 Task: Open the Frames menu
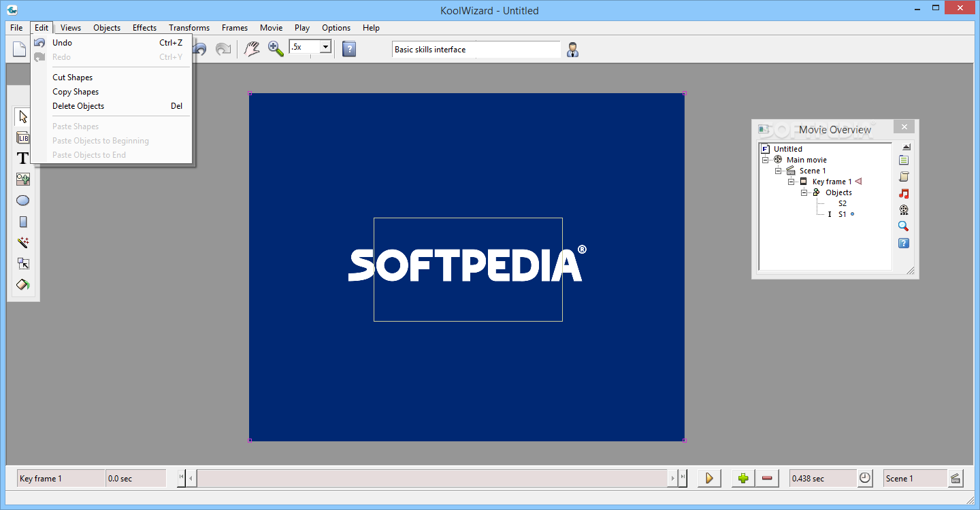235,28
